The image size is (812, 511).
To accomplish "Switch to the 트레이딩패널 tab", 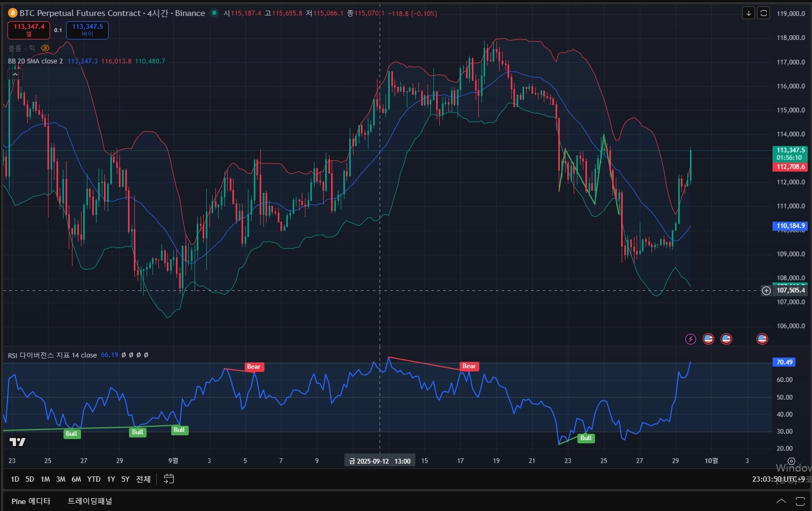I will [90, 501].
